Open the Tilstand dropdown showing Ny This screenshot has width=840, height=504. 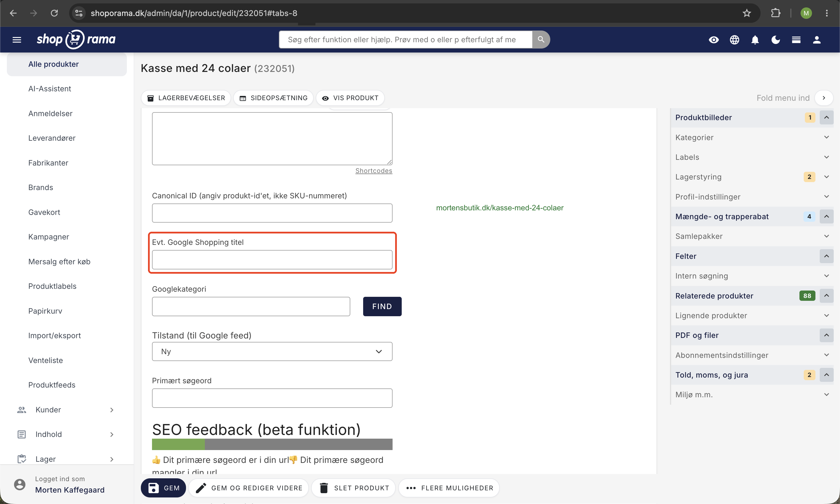[272, 351]
